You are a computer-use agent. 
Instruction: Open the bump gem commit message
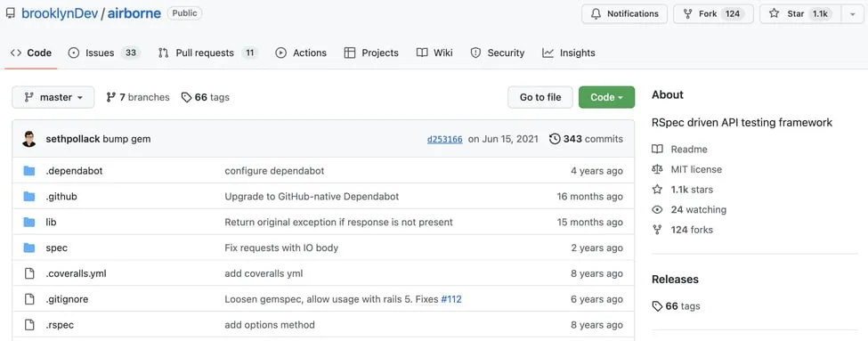coord(126,139)
